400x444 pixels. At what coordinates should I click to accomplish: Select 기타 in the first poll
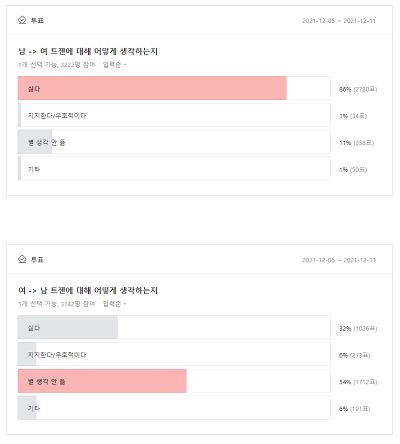[x=174, y=169]
